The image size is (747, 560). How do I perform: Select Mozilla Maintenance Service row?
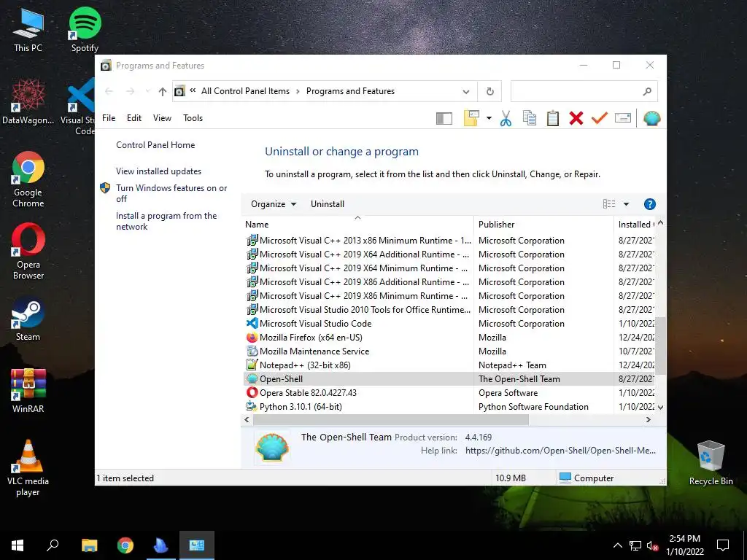click(x=448, y=351)
